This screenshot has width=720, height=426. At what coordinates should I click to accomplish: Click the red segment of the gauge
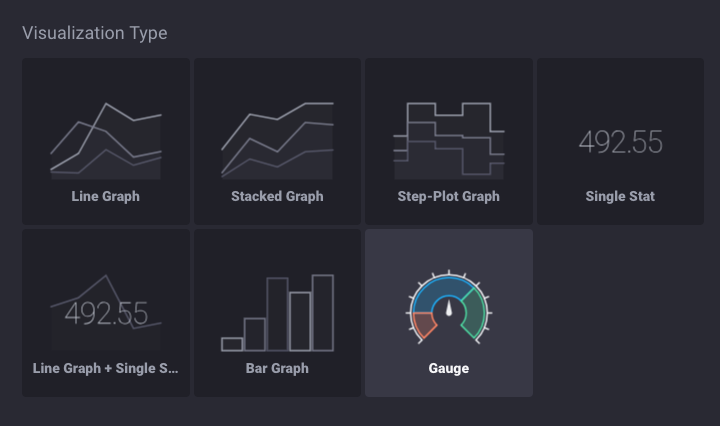424,324
